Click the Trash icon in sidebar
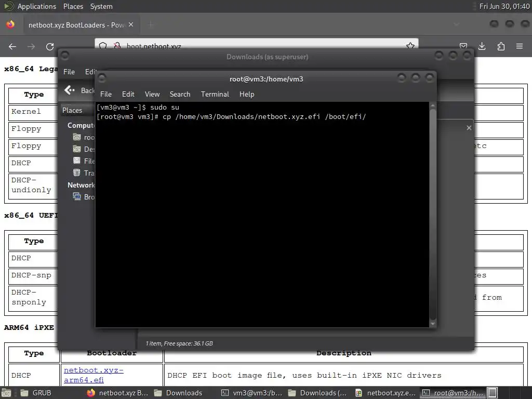 coord(77,172)
